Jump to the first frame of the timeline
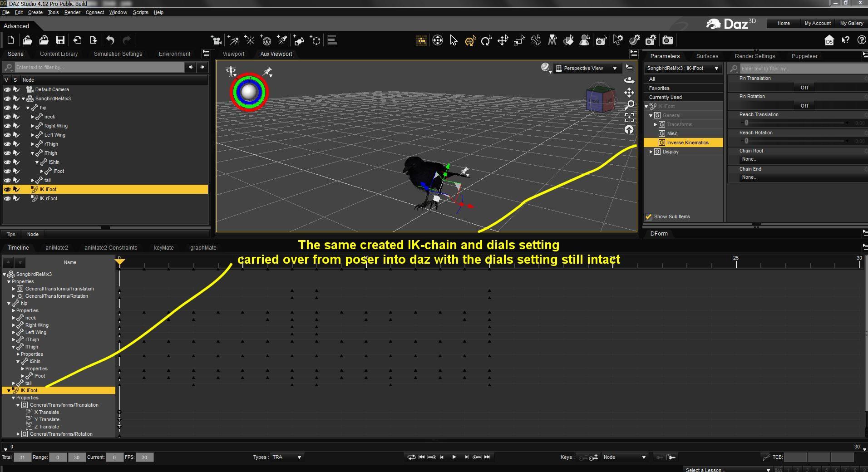This screenshot has height=472, width=868. pos(421,457)
